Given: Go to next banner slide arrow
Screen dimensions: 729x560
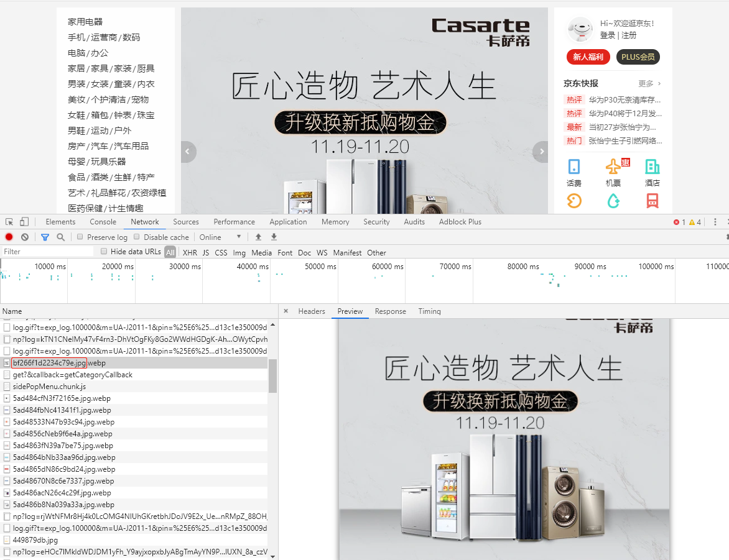Looking at the screenshot, I should pos(541,152).
